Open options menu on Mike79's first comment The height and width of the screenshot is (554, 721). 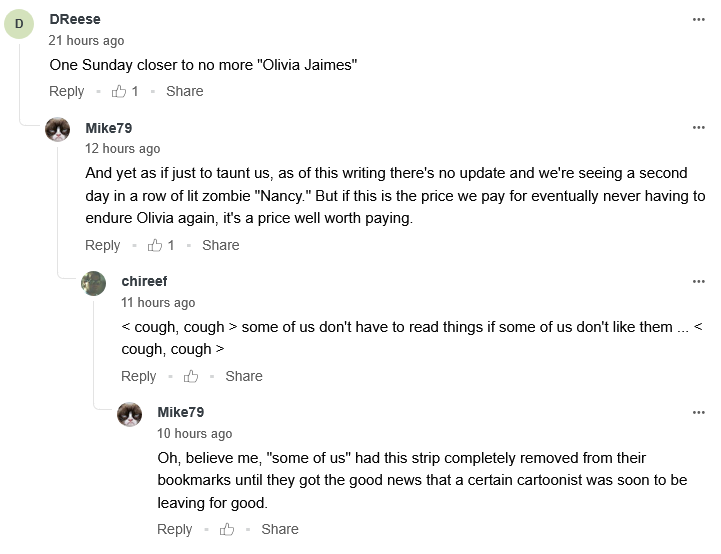[698, 128]
